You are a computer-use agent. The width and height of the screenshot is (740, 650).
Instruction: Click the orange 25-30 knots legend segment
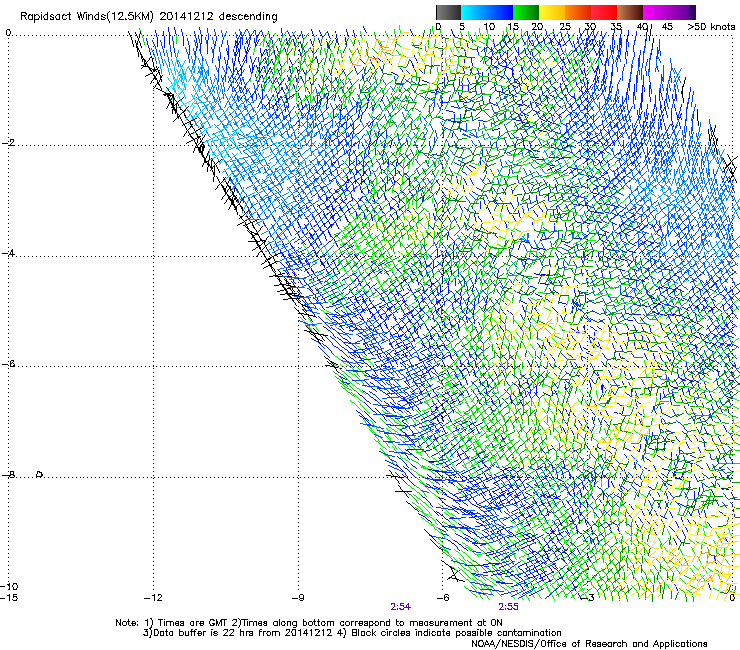[578, 12]
